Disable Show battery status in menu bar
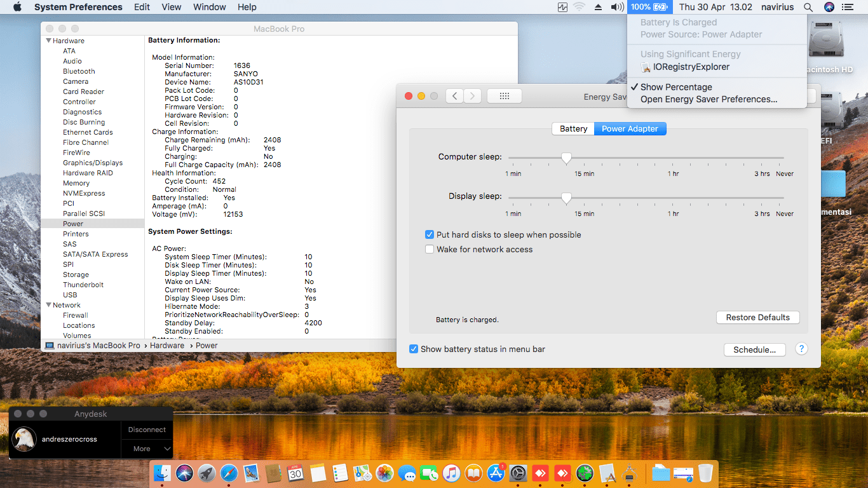Viewport: 868px width, 488px height. click(x=414, y=349)
